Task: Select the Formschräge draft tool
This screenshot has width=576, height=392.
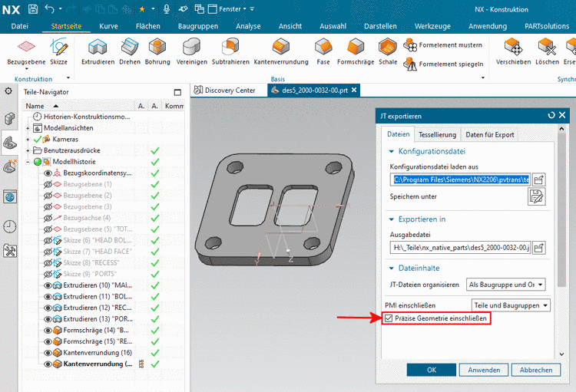Action: (x=356, y=52)
